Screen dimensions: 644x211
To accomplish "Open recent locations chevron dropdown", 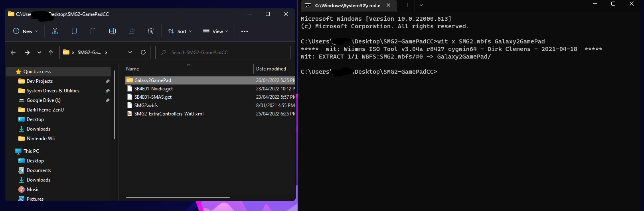I will pyautogui.click(x=39, y=53).
